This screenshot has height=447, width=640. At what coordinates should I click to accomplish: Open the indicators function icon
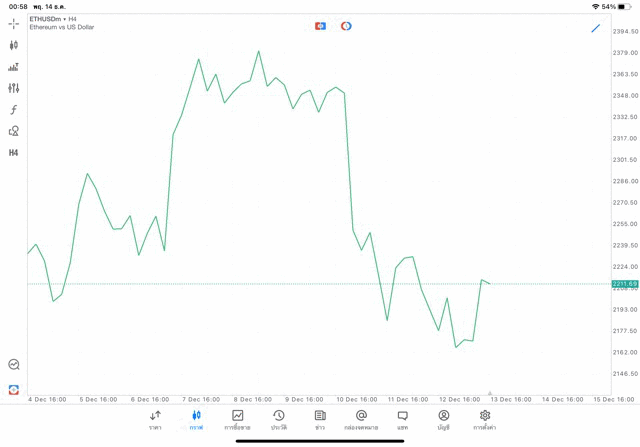point(13,110)
